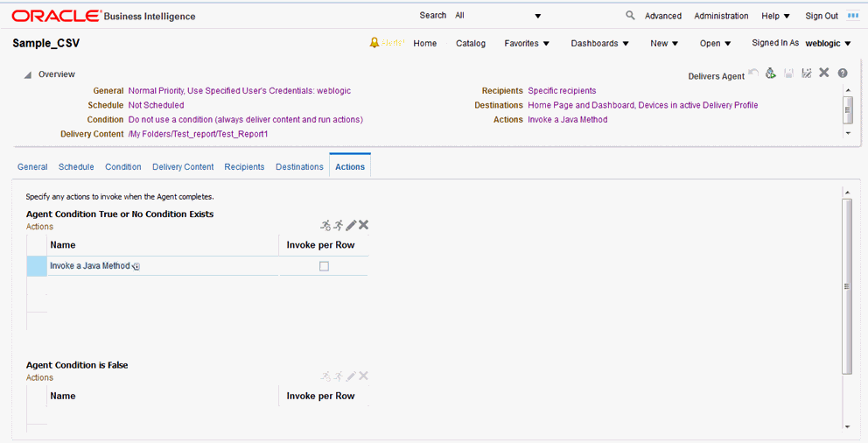Add new action icon in condition true section
Viewport: 868px width, 443px height.
[x=325, y=225]
